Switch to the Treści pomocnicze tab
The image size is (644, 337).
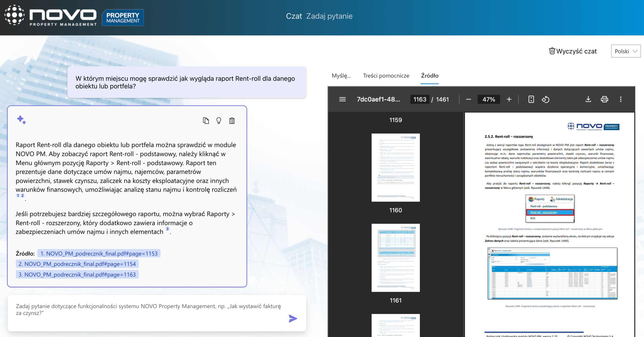tap(386, 76)
